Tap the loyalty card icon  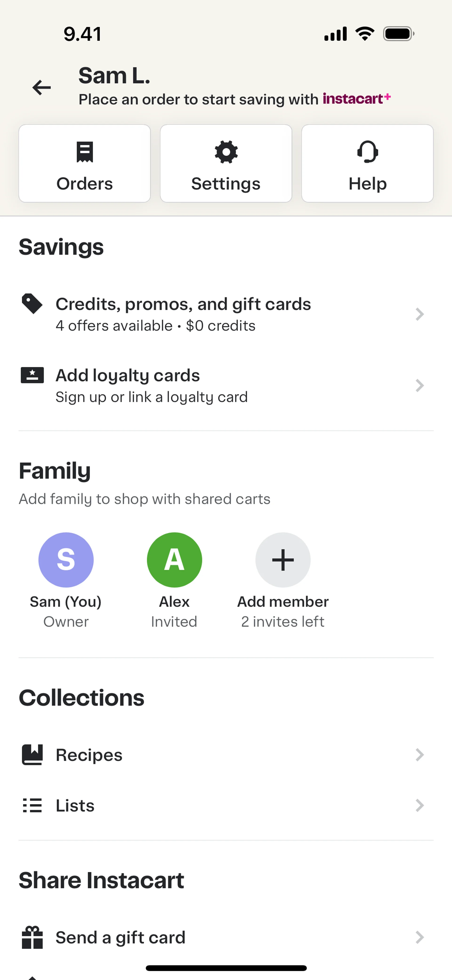click(x=32, y=375)
